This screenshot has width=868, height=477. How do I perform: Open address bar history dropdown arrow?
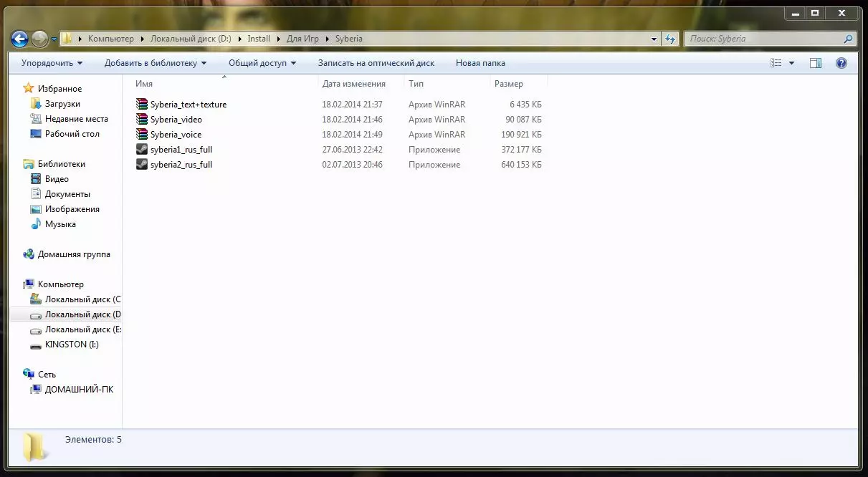(x=654, y=39)
